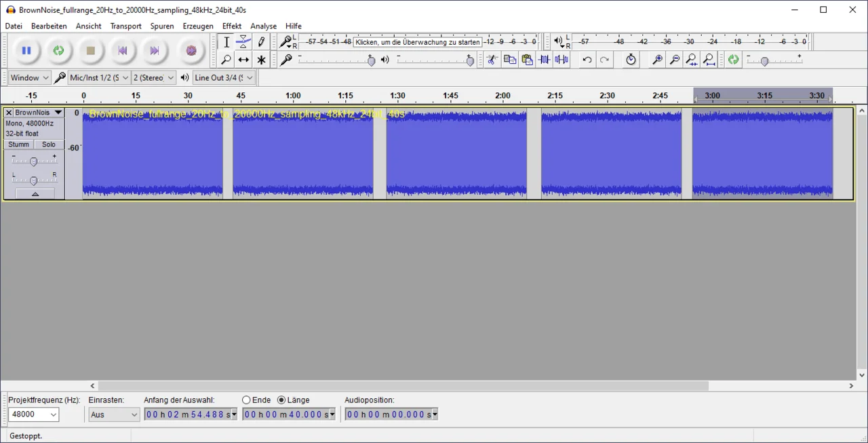Click the Zoom In magnifier
Viewport: 868px width, 443px height.
point(657,60)
